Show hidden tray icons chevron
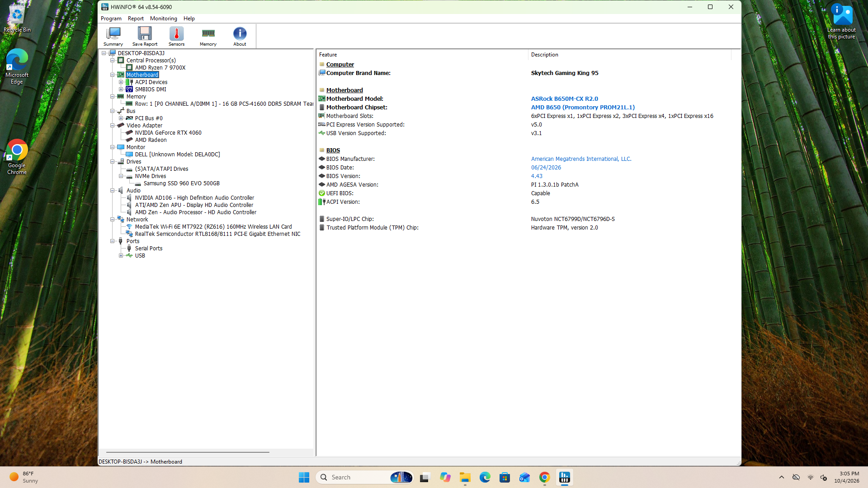Viewport: 868px width, 488px height. click(781, 477)
